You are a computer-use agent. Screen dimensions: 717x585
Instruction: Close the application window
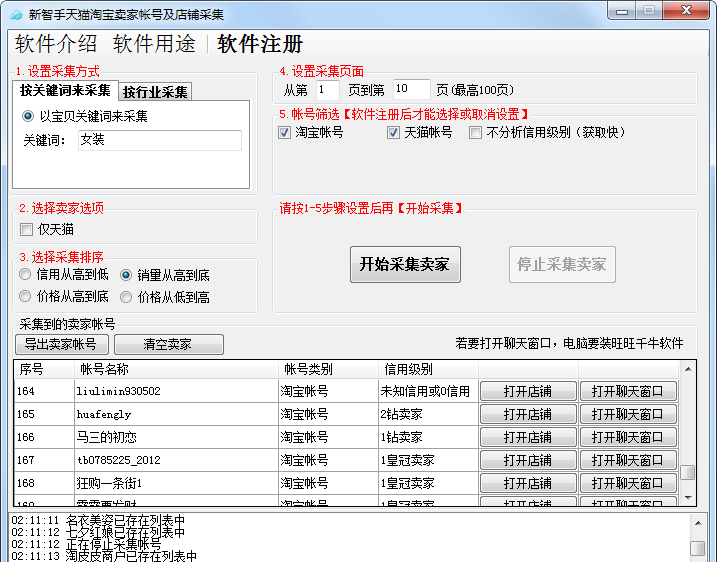coord(686,11)
